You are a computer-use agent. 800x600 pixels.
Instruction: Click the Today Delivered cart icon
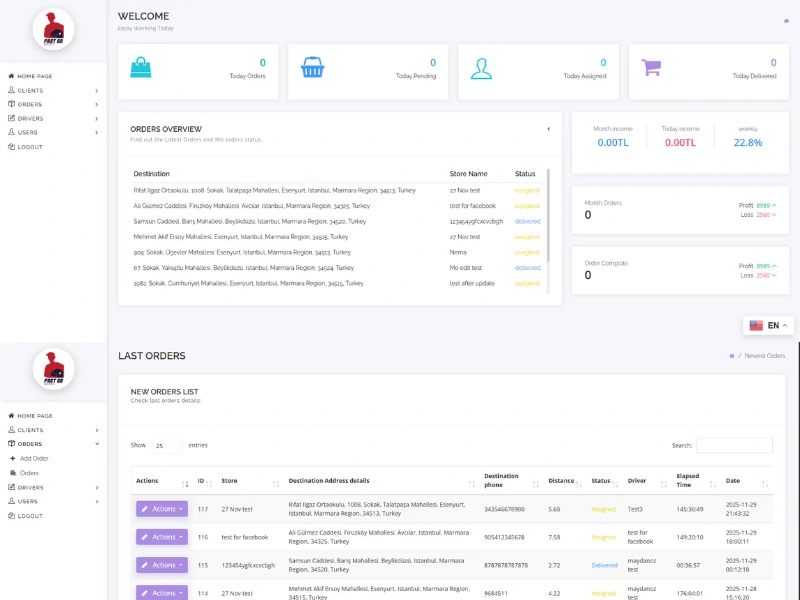pyautogui.click(x=652, y=66)
